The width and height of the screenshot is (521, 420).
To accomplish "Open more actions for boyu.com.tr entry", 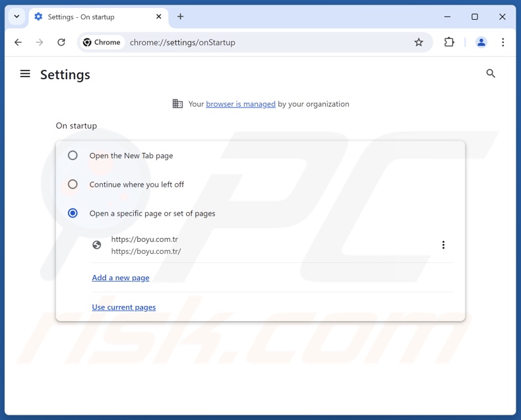I will (x=443, y=245).
